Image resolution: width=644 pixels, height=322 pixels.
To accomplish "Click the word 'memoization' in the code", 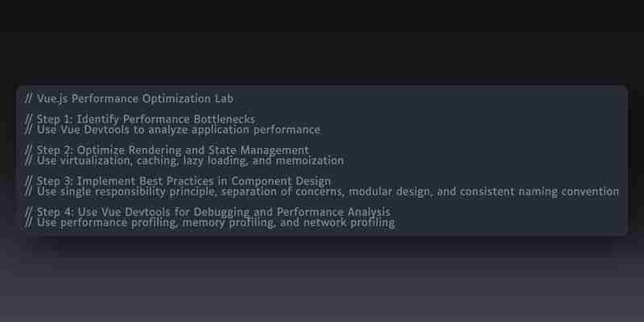I will 310,160.
